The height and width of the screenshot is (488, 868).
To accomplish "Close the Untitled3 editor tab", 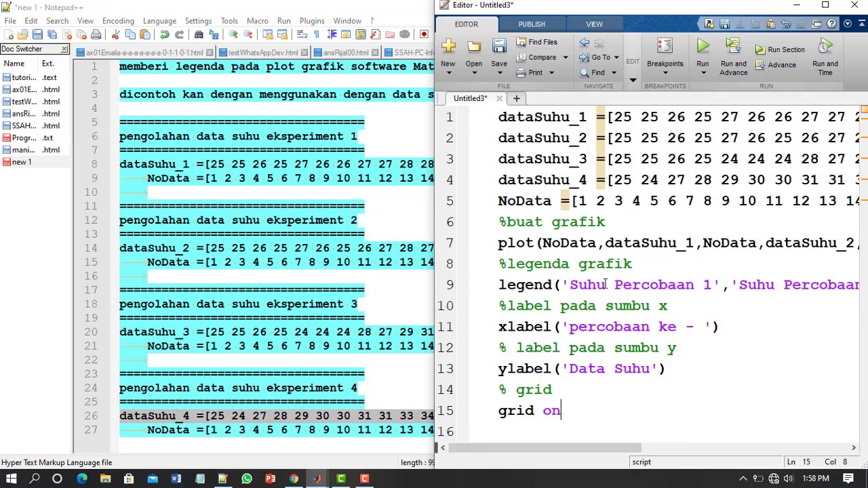I will [499, 98].
